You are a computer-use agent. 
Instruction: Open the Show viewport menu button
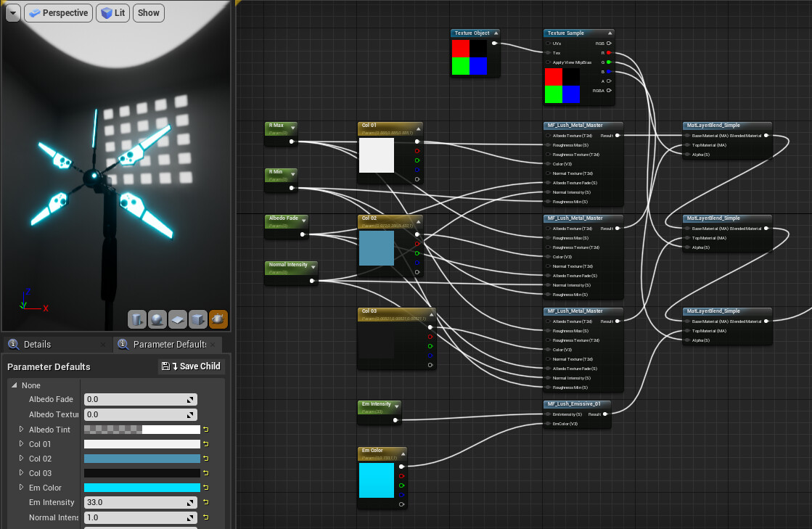click(149, 13)
